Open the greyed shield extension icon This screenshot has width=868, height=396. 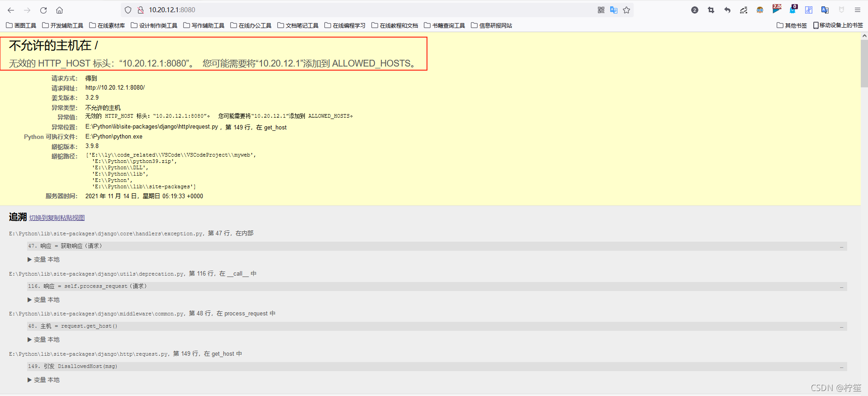pyautogui.click(x=841, y=10)
